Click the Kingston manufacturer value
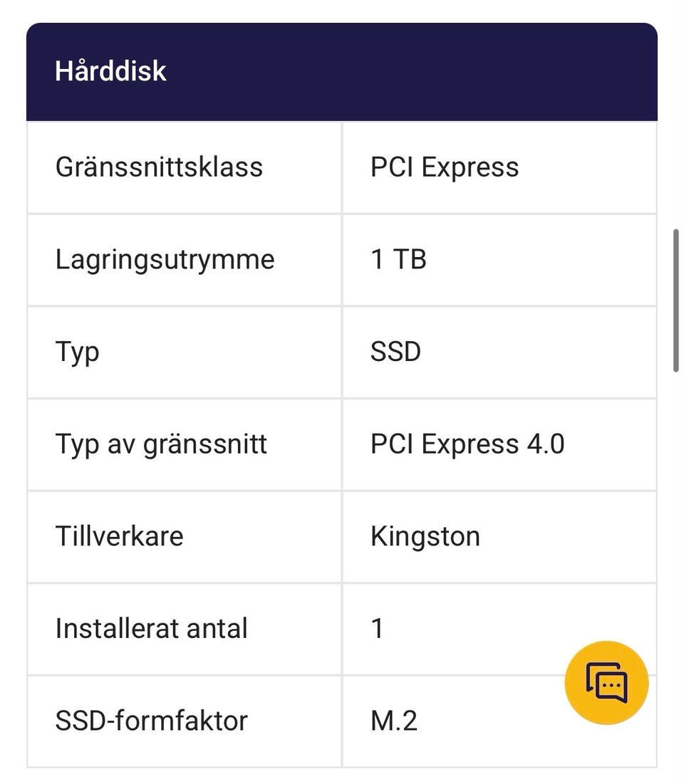The image size is (684, 784). 425,536
